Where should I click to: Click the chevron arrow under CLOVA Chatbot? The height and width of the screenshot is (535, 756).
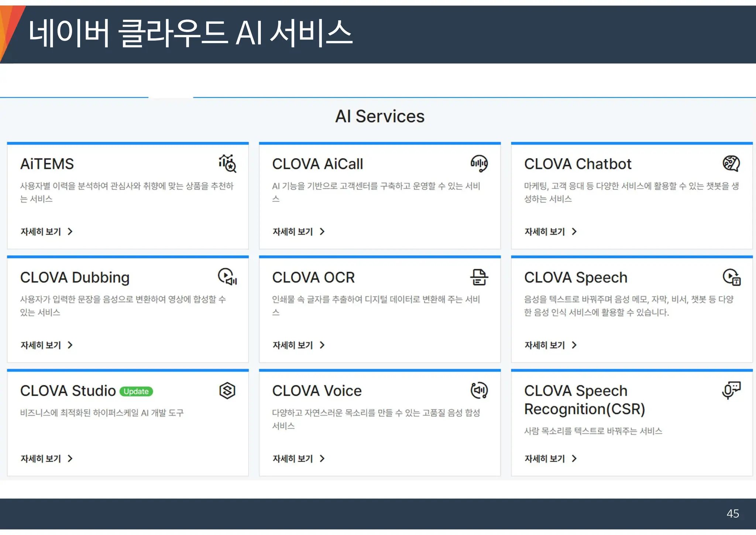[x=574, y=232]
